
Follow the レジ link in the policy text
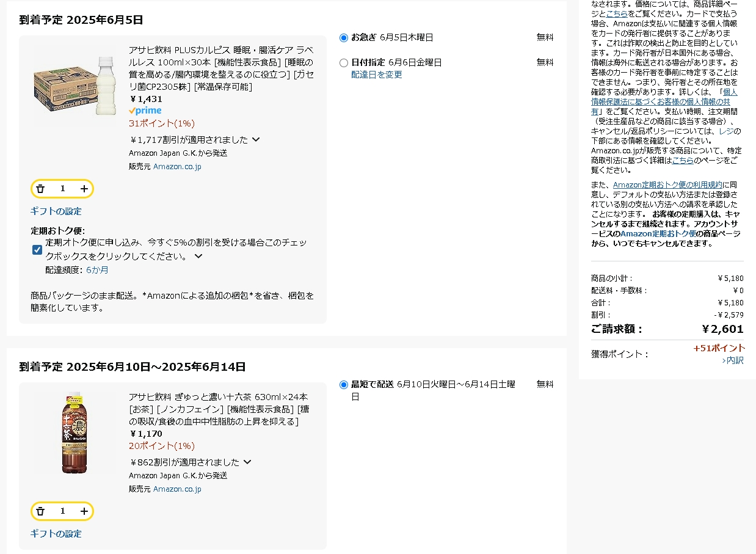(x=726, y=131)
